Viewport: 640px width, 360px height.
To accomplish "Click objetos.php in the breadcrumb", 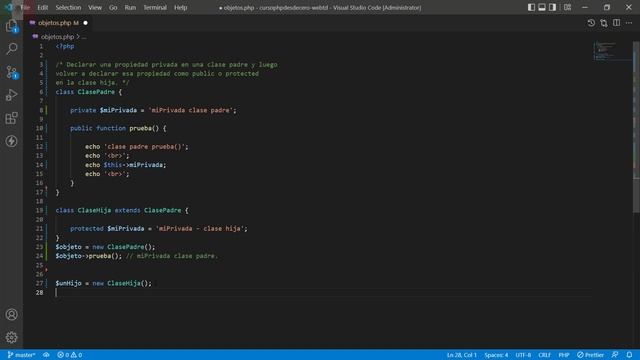I will pos(57,37).
